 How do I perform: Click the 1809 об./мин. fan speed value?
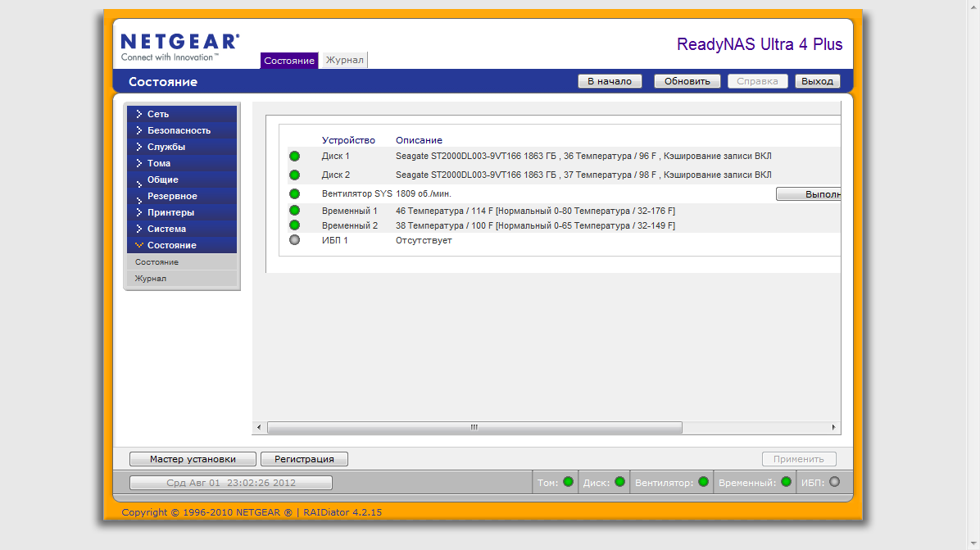tap(423, 193)
